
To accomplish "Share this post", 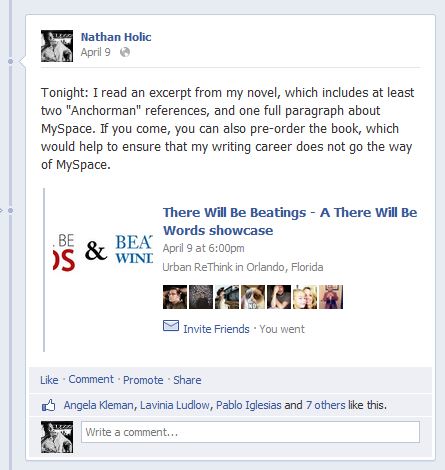I will click(x=187, y=380).
